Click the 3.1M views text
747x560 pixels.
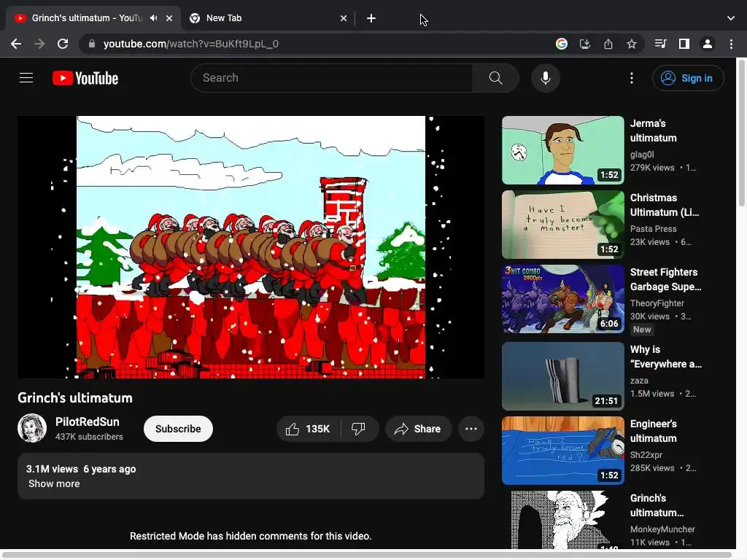52,469
